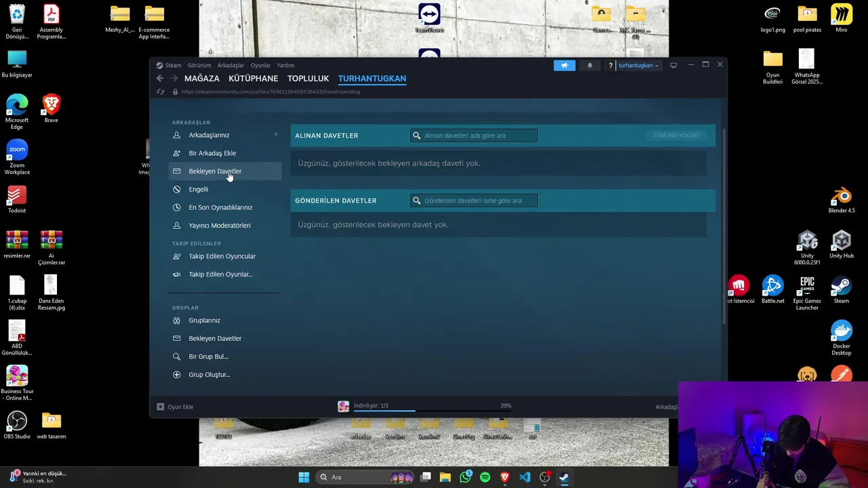The height and width of the screenshot is (488, 868).
Task: Select the Docker Desktop icon
Action: [x=842, y=338]
